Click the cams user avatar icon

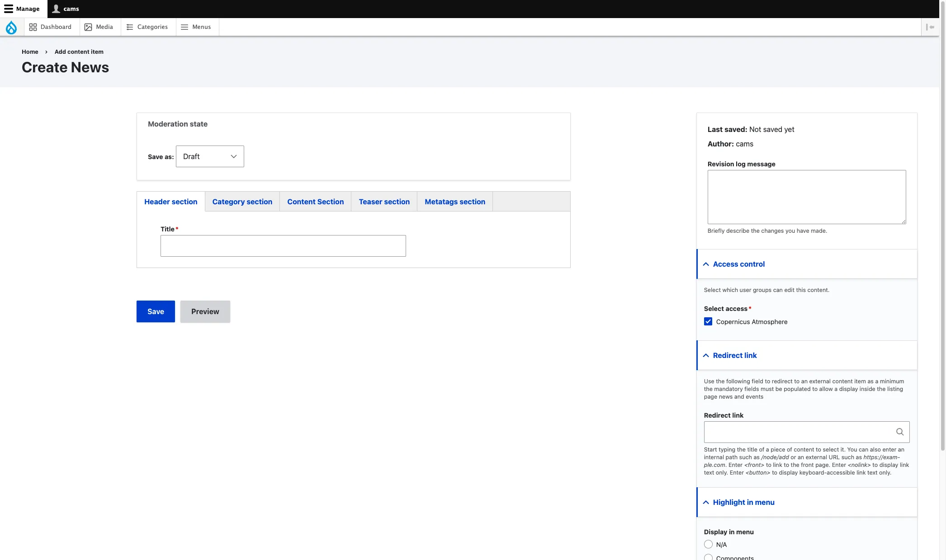[56, 9]
